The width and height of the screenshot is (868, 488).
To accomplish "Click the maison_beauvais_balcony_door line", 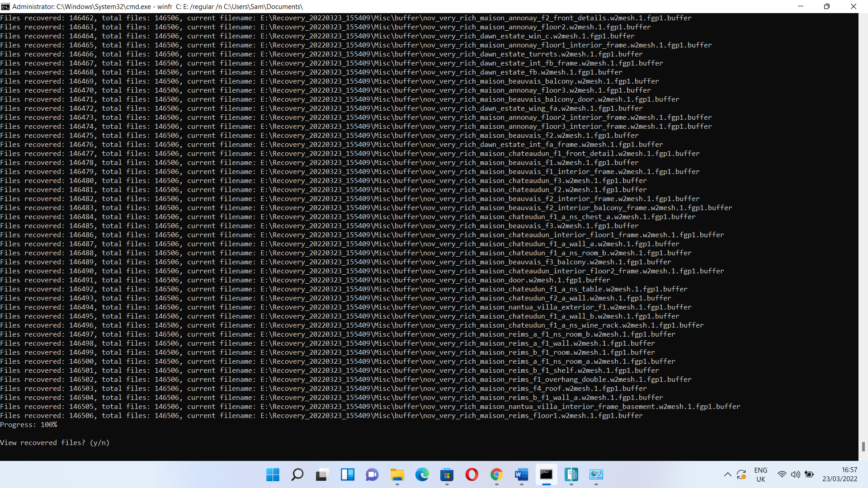I will pyautogui.click(x=340, y=99).
